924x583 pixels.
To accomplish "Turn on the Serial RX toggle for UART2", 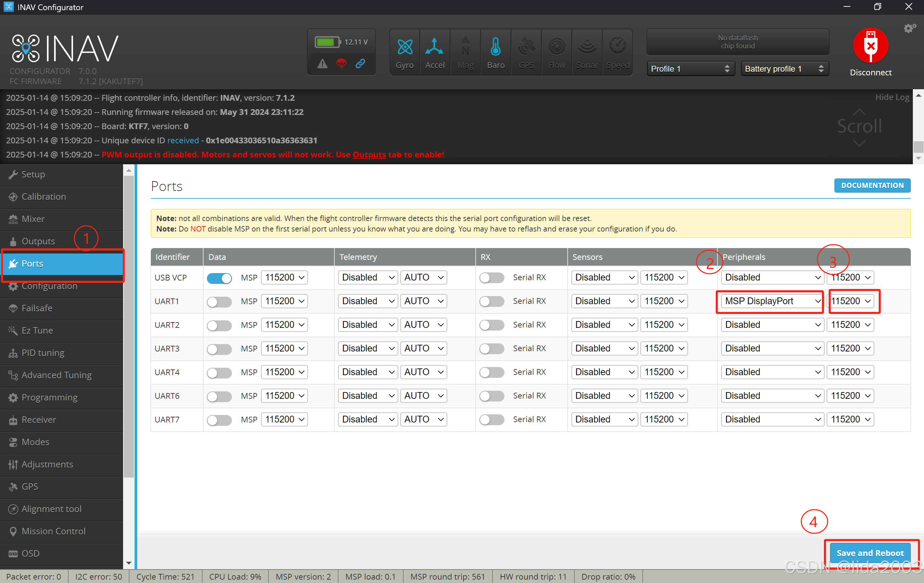I will click(x=492, y=325).
